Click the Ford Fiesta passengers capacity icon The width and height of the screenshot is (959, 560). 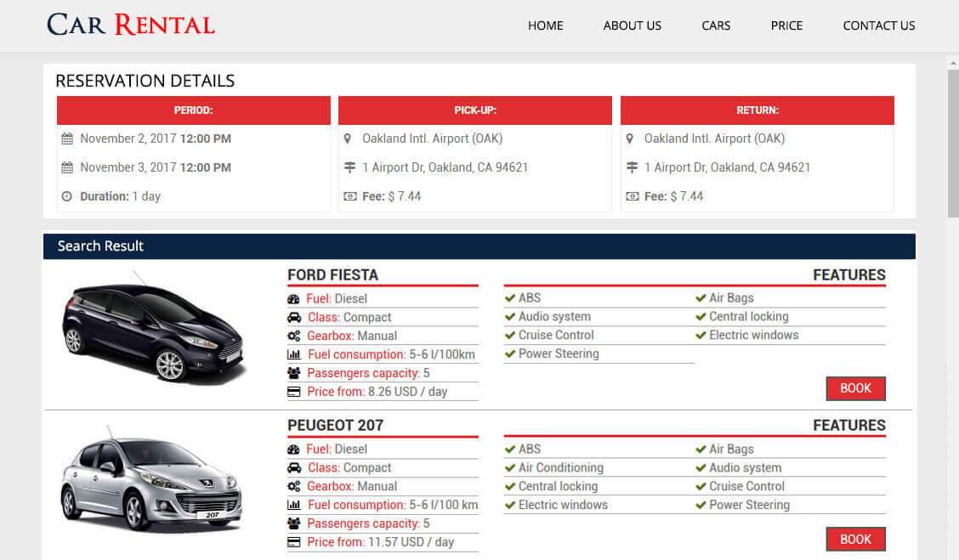[294, 373]
